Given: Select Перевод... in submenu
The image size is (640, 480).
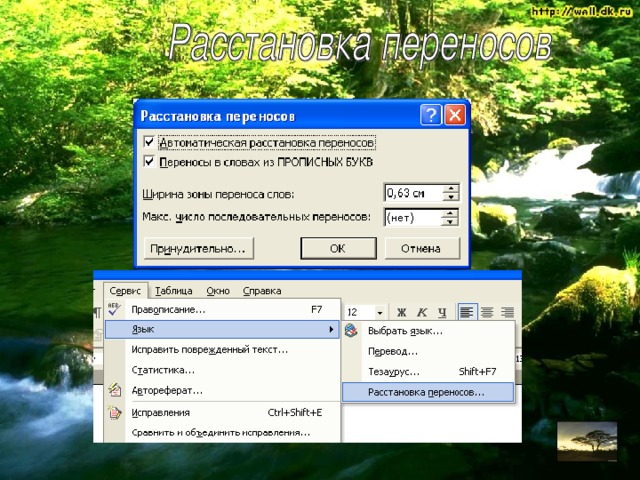Looking at the screenshot, I should [428, 351].
